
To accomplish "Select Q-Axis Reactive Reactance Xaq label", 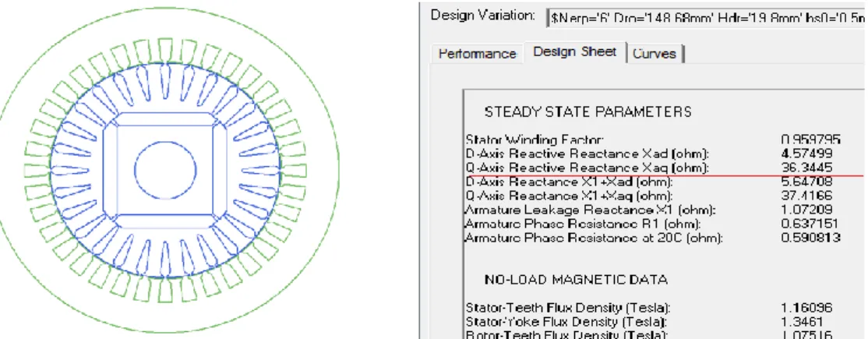I will 587,168.
